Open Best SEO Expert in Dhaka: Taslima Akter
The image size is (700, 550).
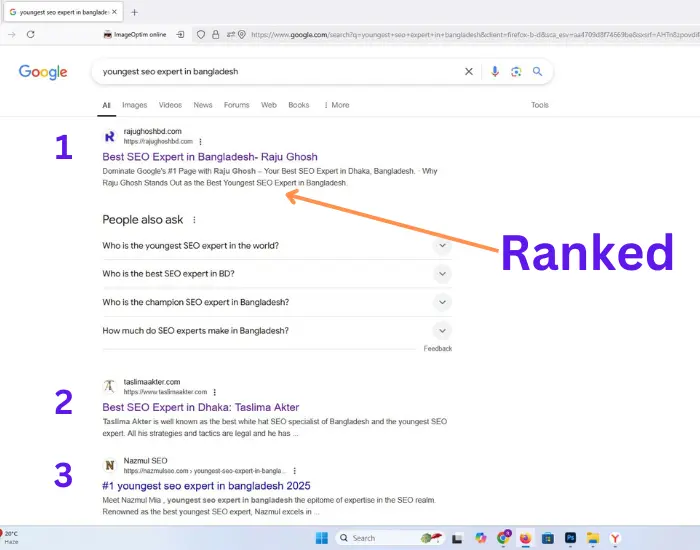(200, 407)
